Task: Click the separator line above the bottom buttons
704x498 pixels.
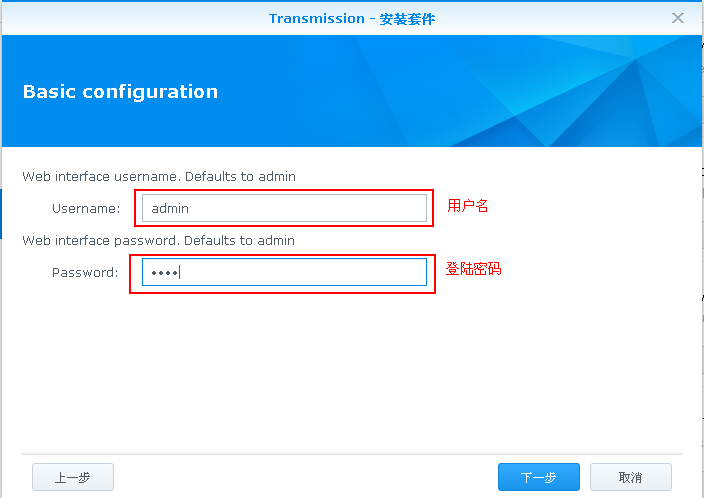Action: coord(352,454)
